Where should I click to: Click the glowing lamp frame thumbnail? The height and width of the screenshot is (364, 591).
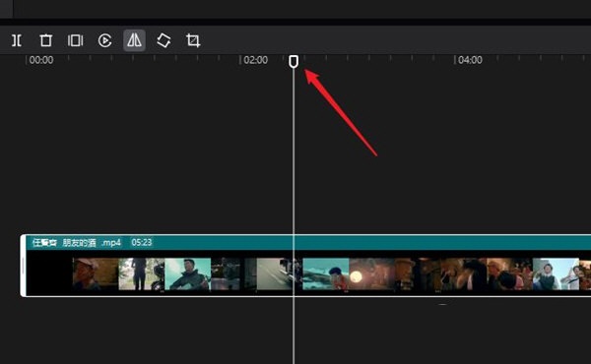(x=371, y=274)
